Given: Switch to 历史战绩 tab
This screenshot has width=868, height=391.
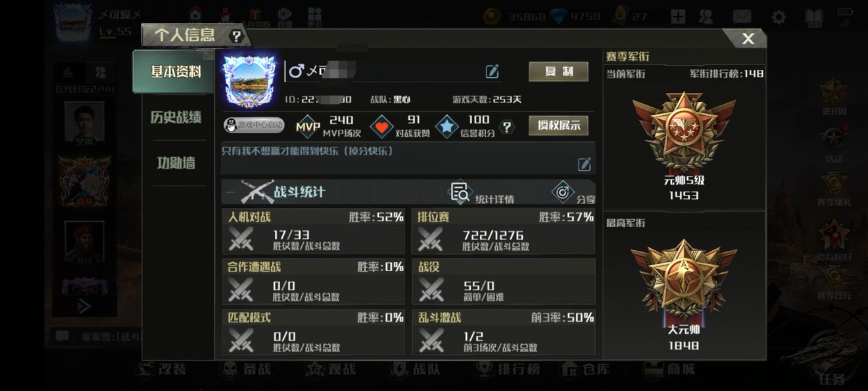Looking at the screenshot, I should pyautogui.click(x=176, y=117).
